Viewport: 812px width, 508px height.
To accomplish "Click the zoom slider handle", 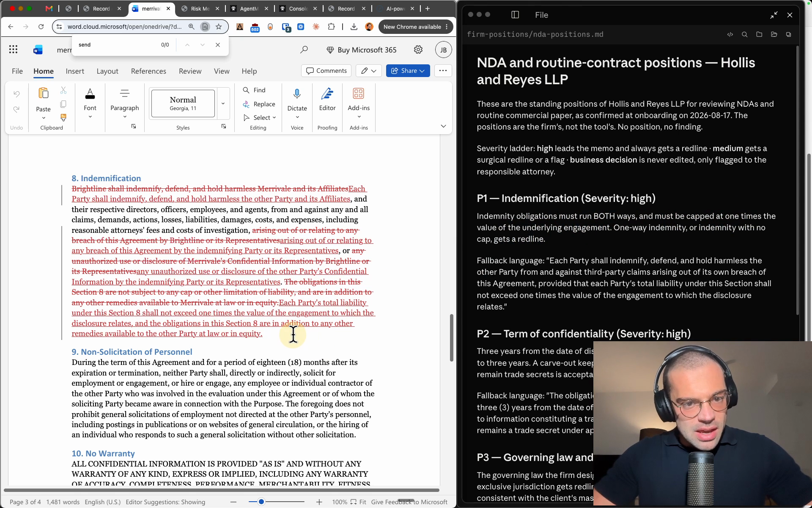I will tap(261, 502).
